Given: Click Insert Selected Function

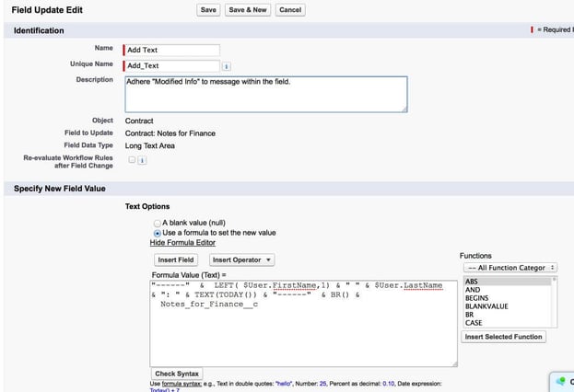Looking at the screenshot, I should click(x=503, y=337).
